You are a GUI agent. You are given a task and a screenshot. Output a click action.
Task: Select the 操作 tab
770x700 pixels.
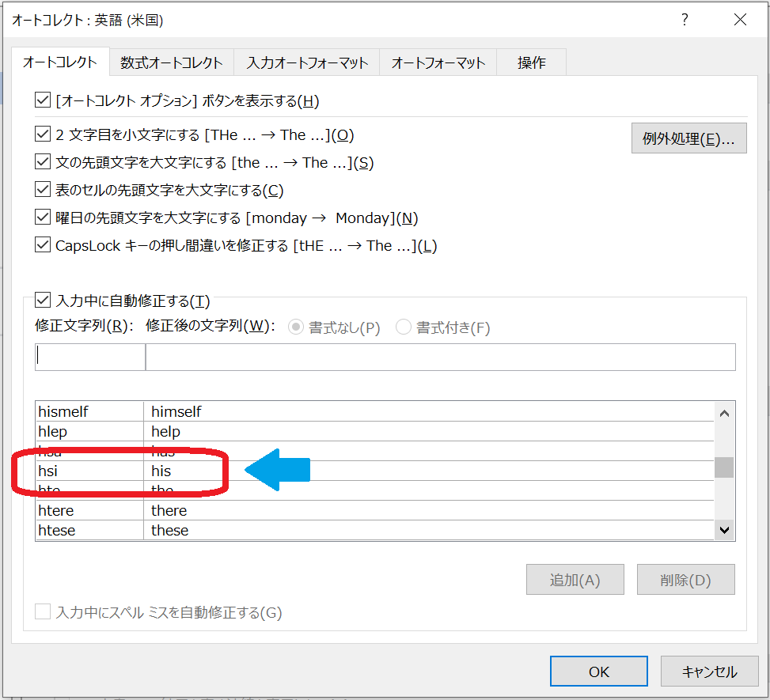[531, 62]
